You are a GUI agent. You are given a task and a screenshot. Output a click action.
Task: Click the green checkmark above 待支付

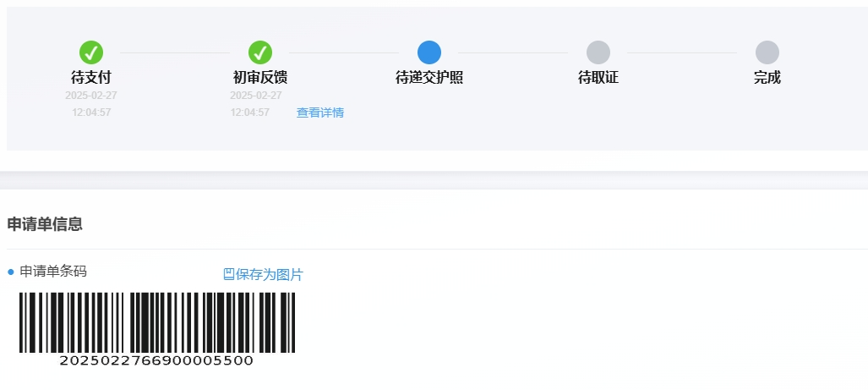[91, 52]
